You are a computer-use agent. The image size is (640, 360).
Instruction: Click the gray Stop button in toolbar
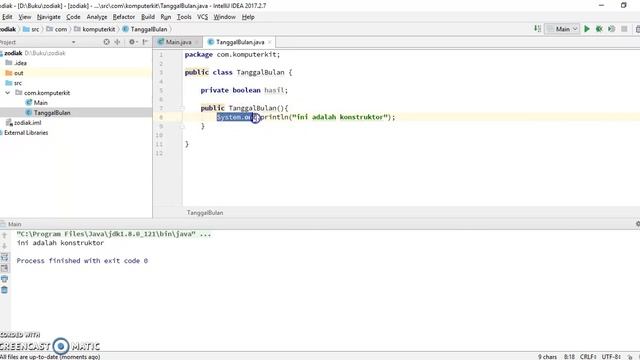click(x=624, y=29)
